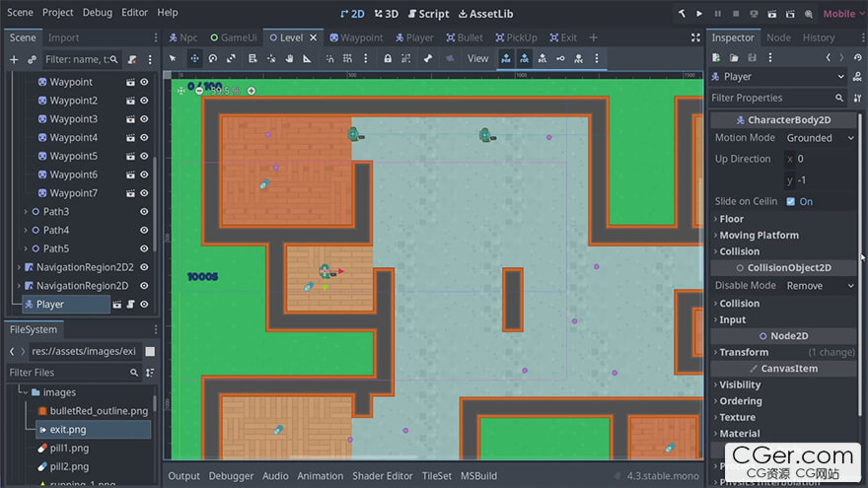
Task: Open Player scene via clapperboard icon in tree
Action: 116,305
